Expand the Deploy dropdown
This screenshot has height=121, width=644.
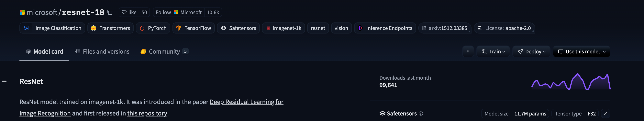click(531, 52)
